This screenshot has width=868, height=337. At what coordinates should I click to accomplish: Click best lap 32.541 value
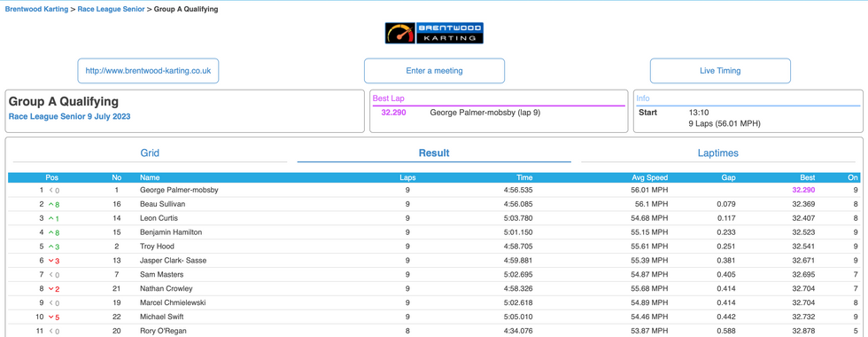[803, 247]
